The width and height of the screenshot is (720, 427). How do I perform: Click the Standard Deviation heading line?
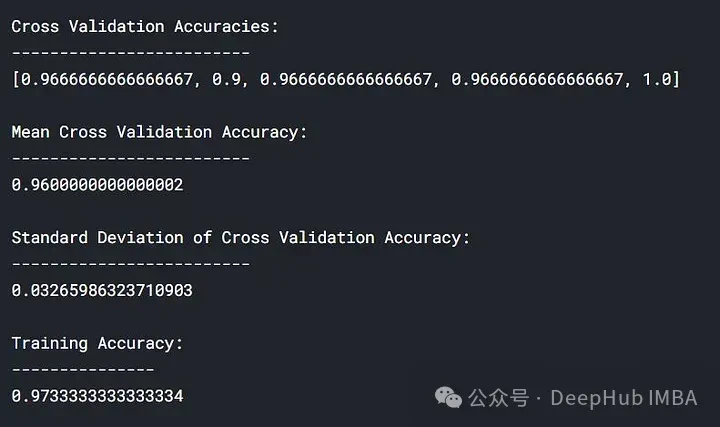(x=240, y=238)
